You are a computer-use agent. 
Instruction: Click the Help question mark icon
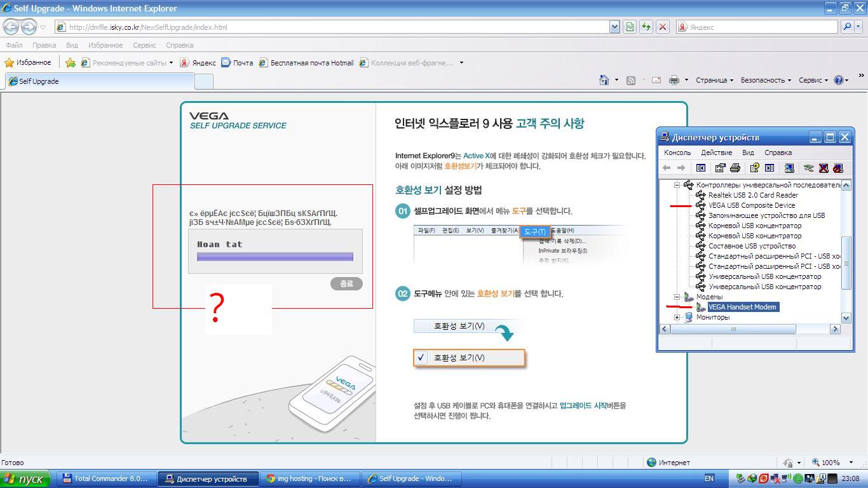(838, 80)
